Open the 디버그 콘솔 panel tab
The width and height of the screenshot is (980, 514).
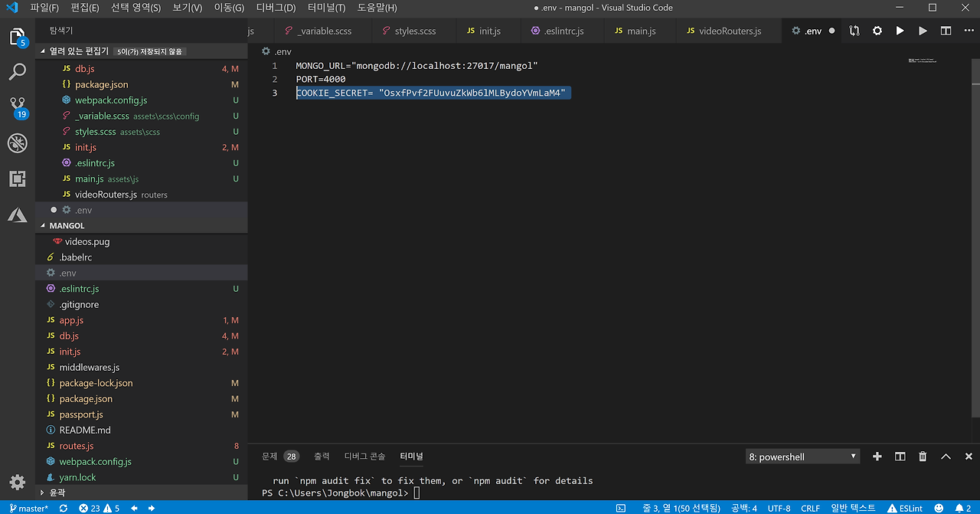click(x=364, y=457)
